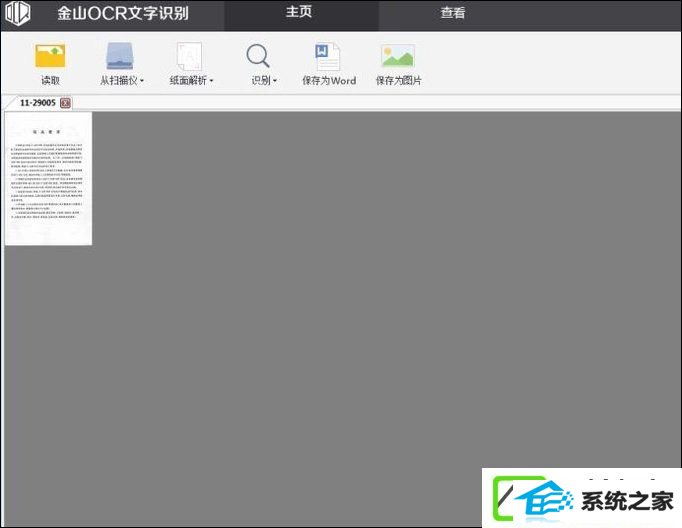Screen dimensions: 682x528
Task: Click the 读取 folder icon
Action: pos(50,56)
